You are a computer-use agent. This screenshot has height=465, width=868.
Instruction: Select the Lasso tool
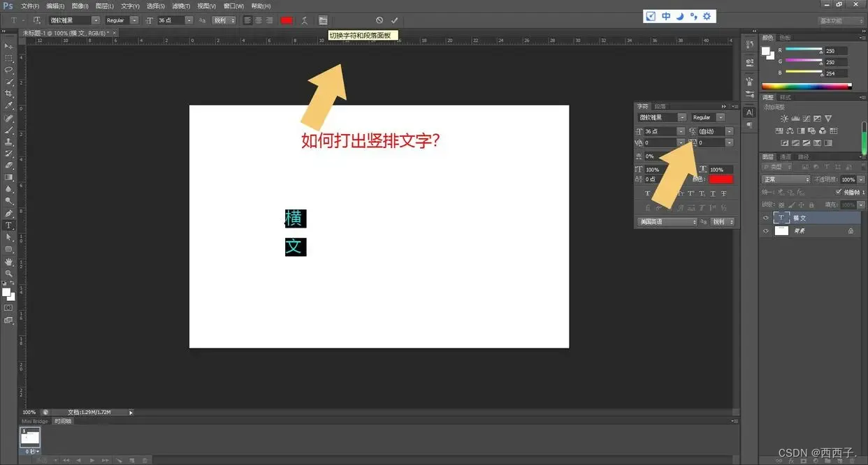(x=9, y=70)
